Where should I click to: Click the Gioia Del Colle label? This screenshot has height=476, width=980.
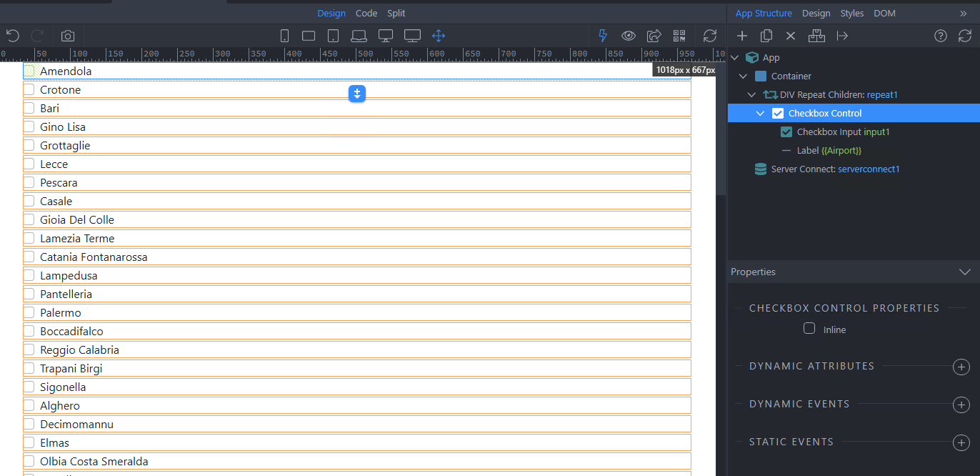click(77, 220)
